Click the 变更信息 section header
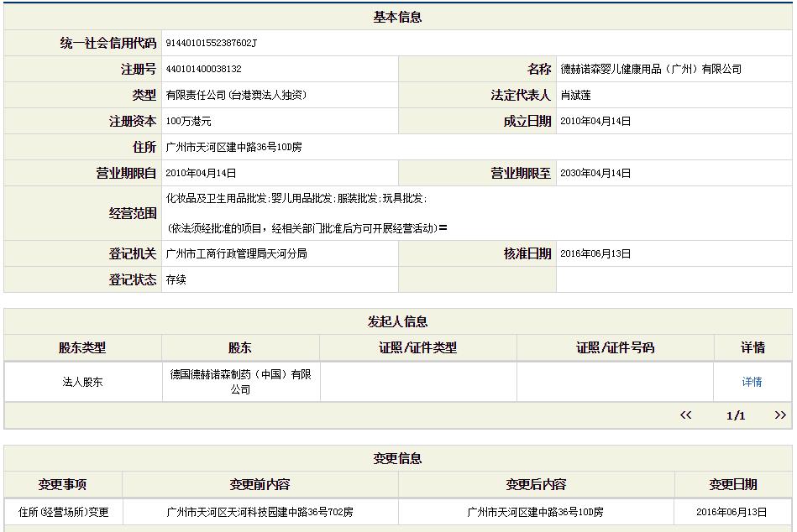 [398, 458]
